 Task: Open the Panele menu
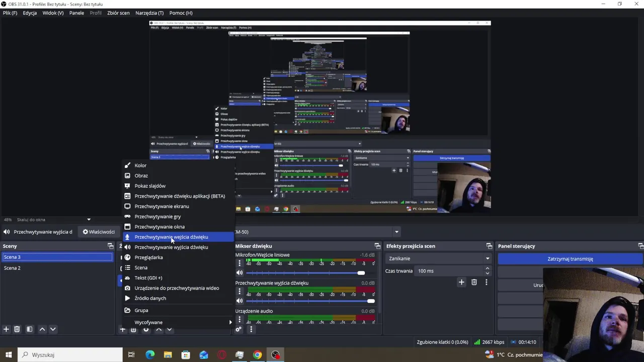[76, 13]
